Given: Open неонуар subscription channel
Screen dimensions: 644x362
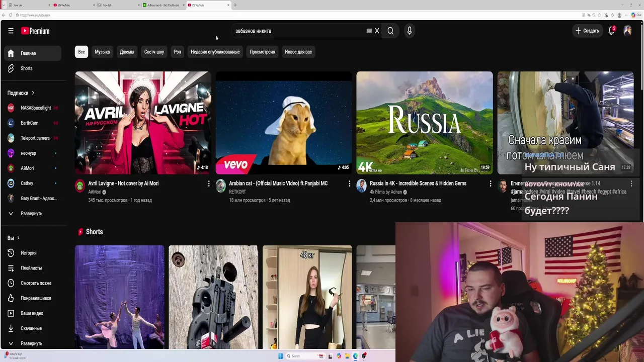Looking at the screenshot, I should coord(32,153).
